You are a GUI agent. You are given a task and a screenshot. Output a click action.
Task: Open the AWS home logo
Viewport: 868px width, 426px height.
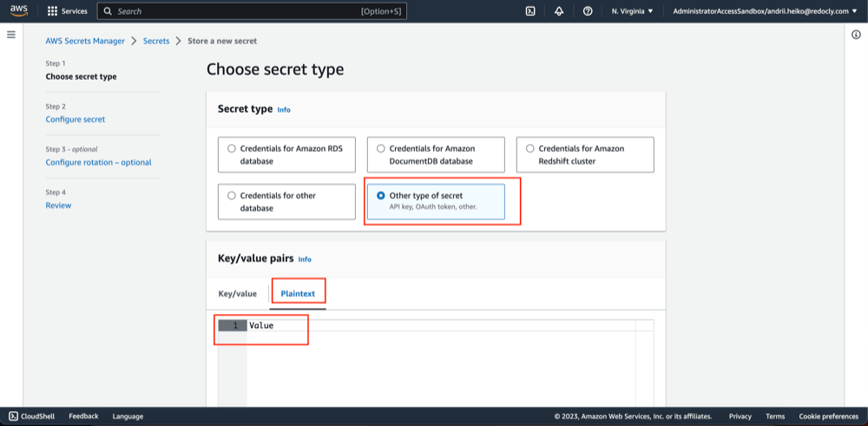point(19,11)
